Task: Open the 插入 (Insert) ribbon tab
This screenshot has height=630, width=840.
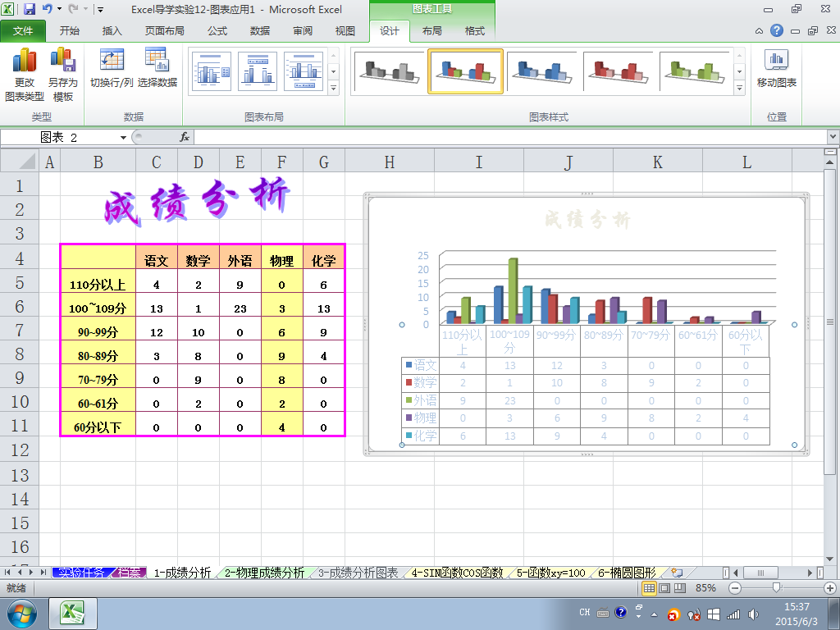Action: click(x=112, y=31)
